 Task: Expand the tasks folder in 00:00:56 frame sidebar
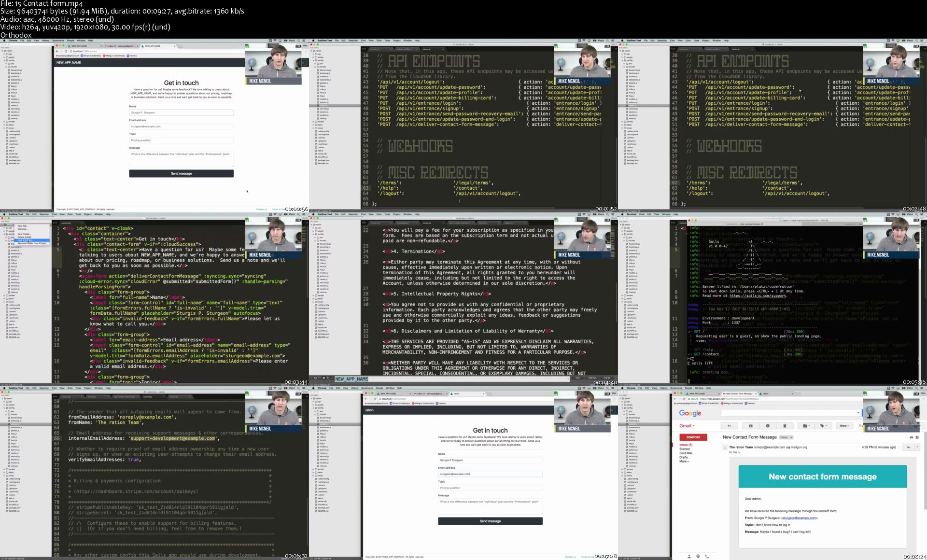click(x=4, y=125)
